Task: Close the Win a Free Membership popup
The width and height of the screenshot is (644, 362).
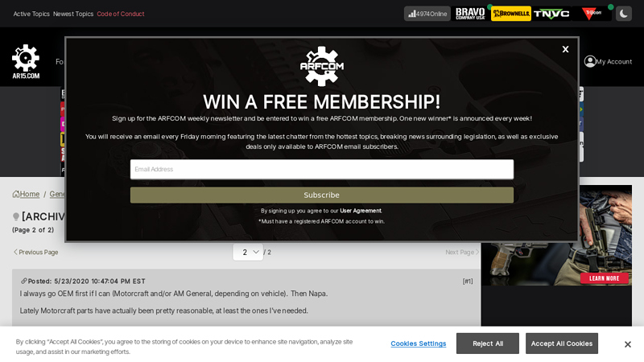Action: pos(566,49)
